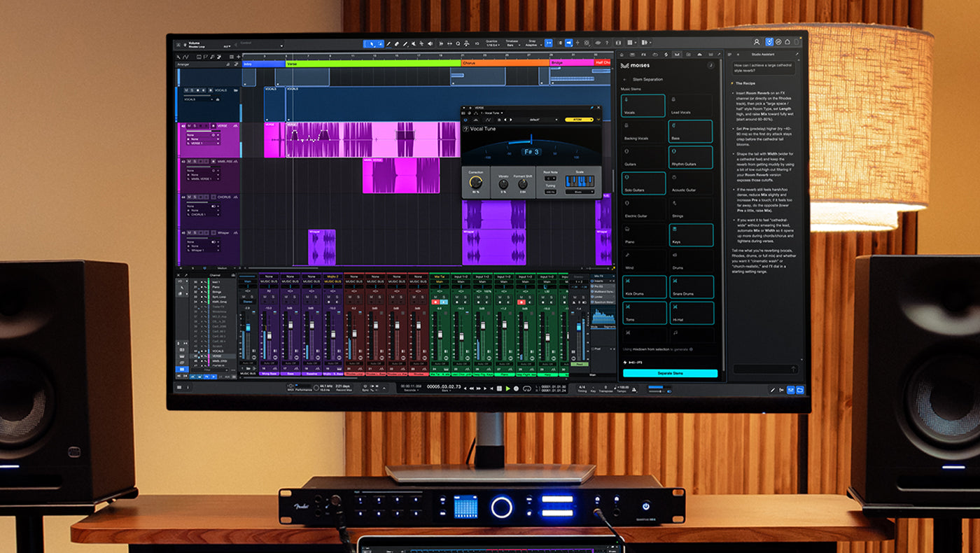Start playback with the green Play button
The image size is (980, 553).
(x=507, y=388)
